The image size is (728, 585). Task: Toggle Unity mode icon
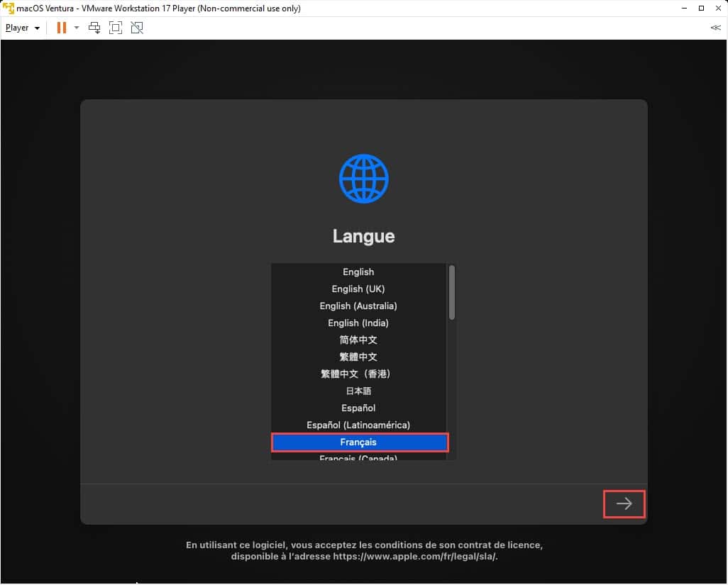[137, 28]
